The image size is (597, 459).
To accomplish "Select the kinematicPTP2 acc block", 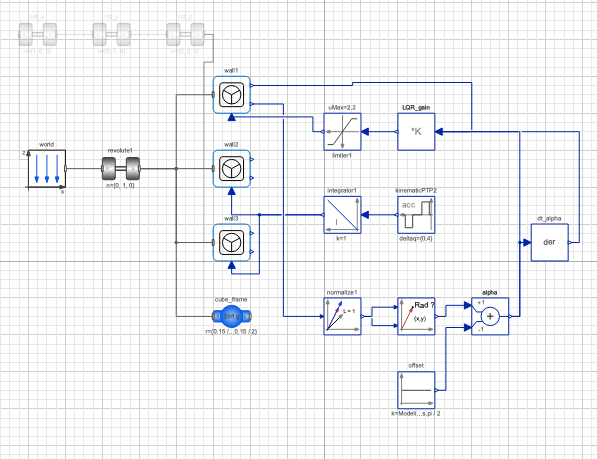I will pyautogui.click(x=416, y=215).
